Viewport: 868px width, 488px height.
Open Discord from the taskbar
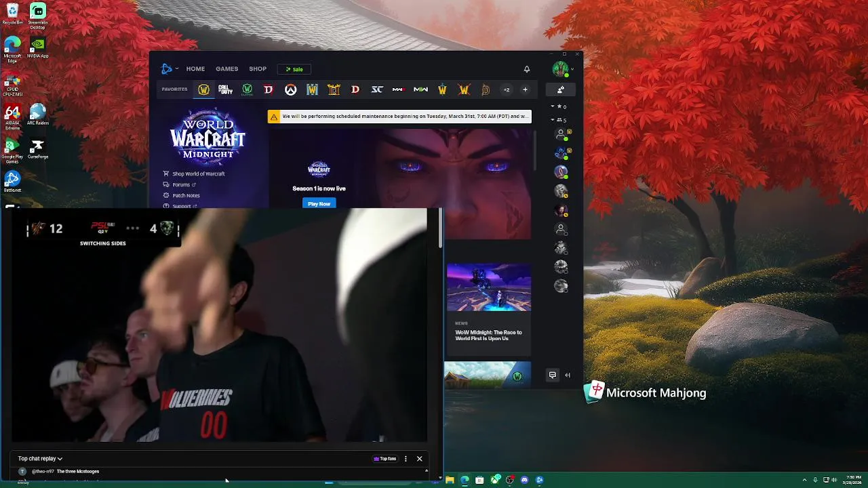click(x=524, y=480)
